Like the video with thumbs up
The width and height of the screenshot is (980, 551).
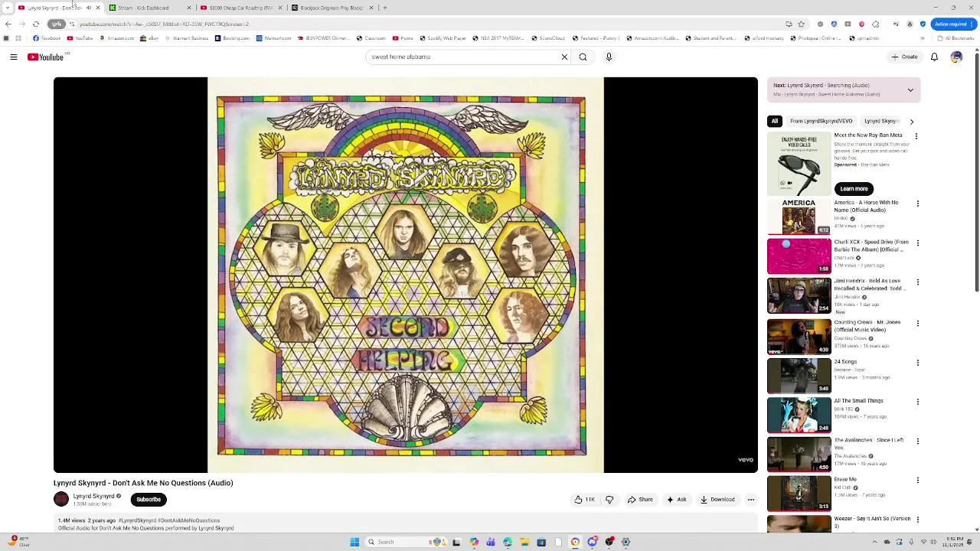585,500
